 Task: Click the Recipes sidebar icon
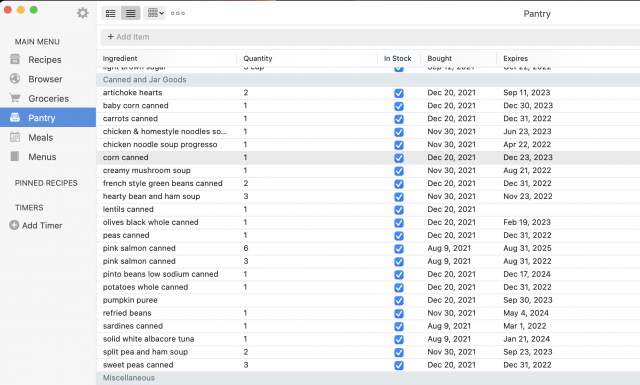[15, 60]
